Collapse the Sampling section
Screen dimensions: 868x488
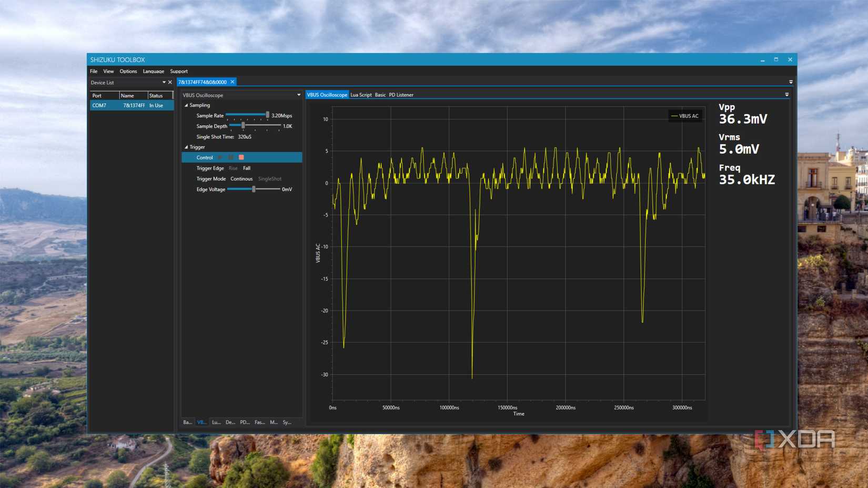[x=186, y=105]
